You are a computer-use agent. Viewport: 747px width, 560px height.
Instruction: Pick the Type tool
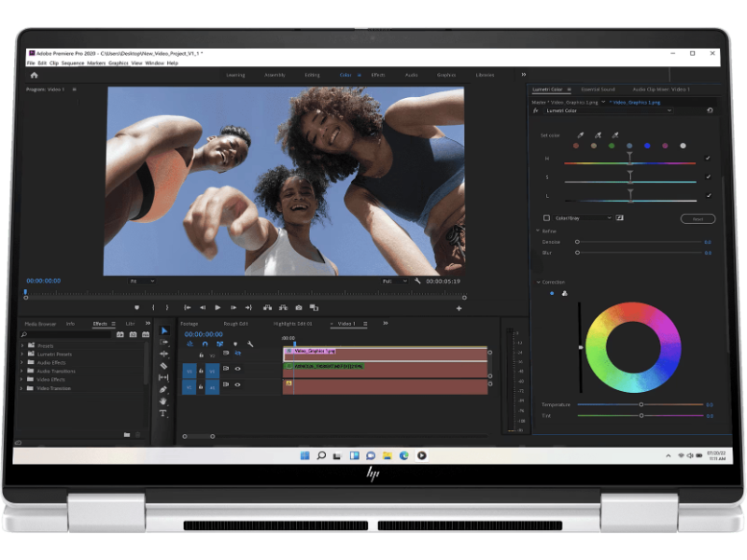tap(163, 413)
